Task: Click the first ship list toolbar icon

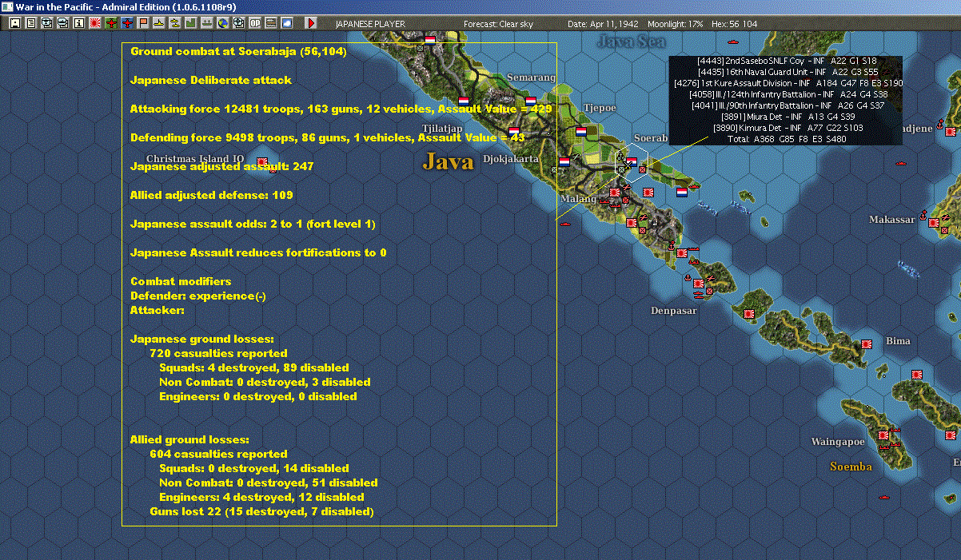Action: (47, 23)
